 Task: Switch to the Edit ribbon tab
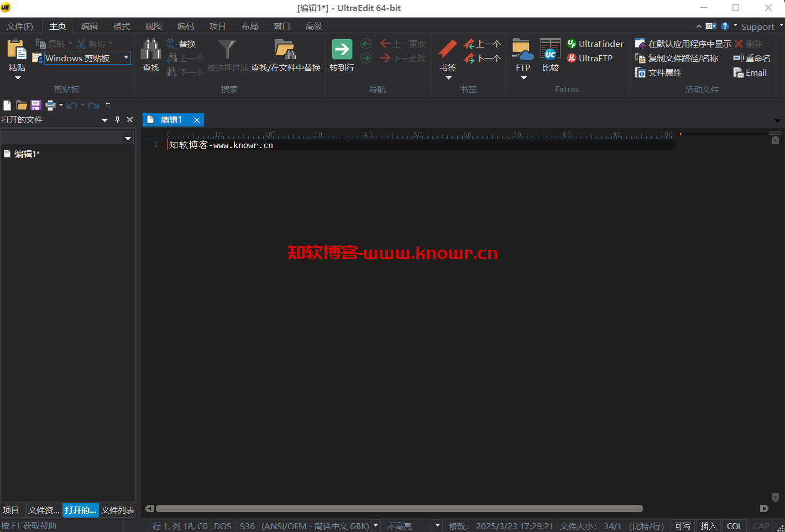click(90, 26)
